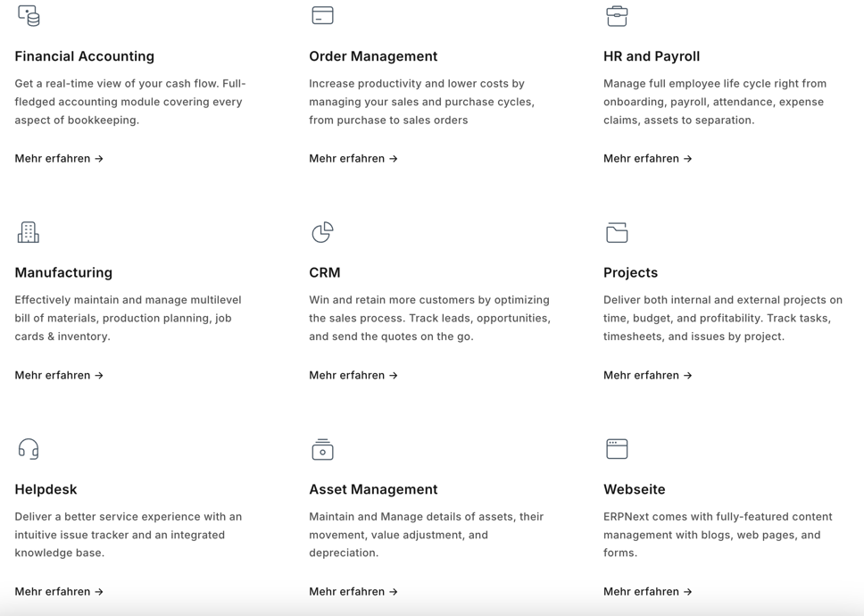This screenshot has height=616, width=864.
Task: Open Mehr erfahren under Order Management
Action: [353, 159]
